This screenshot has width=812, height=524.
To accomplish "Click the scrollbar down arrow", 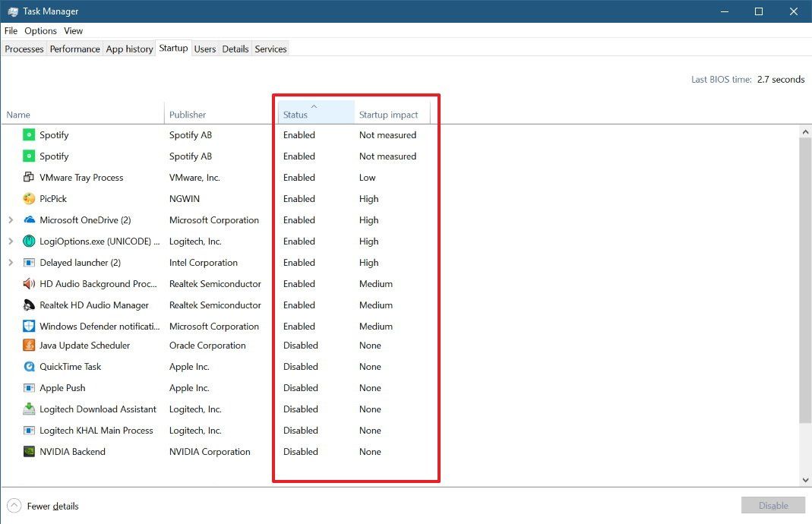I will [x=805, y=479].
